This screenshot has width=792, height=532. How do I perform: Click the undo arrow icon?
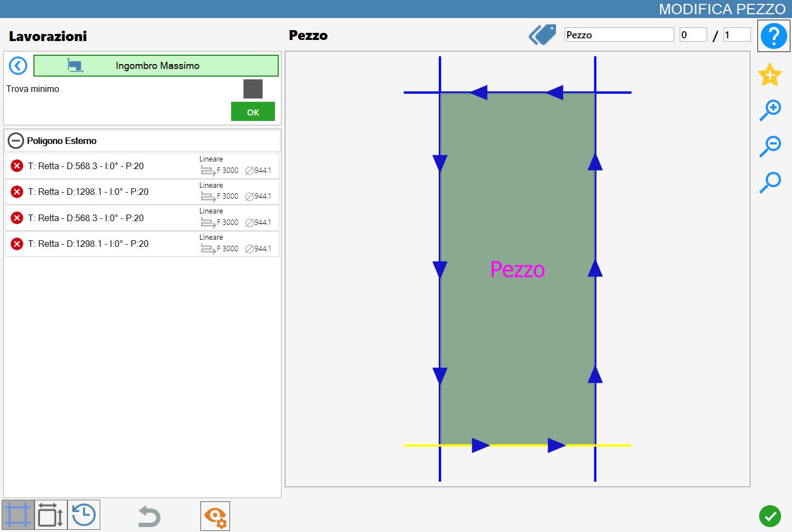point(149,516)
